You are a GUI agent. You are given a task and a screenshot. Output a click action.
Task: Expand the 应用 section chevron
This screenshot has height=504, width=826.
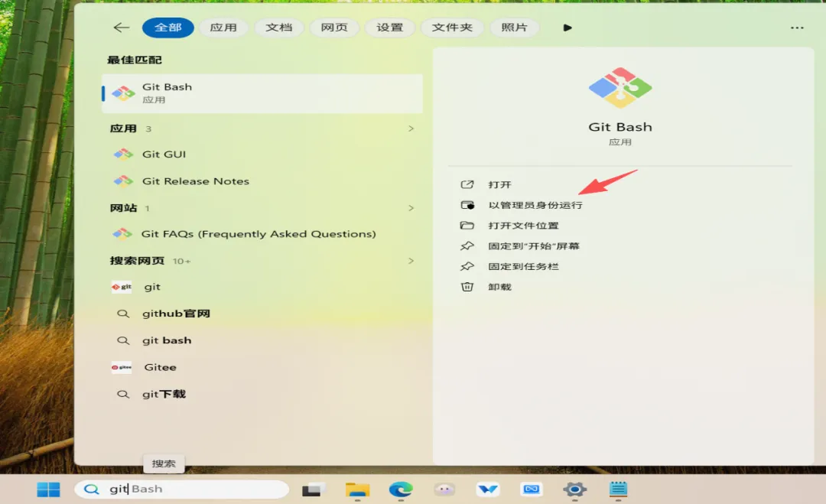point(411,128)
